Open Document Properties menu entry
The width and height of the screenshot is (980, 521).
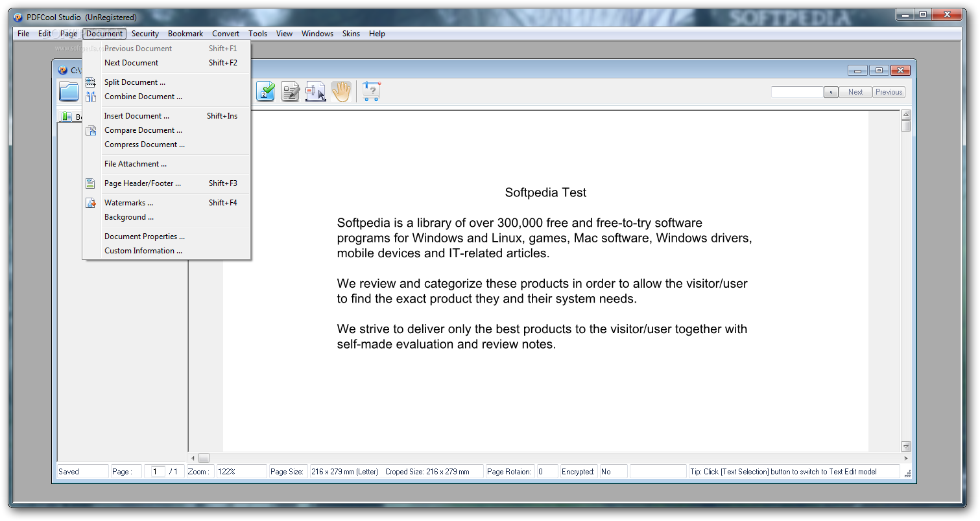click(167, 237)
